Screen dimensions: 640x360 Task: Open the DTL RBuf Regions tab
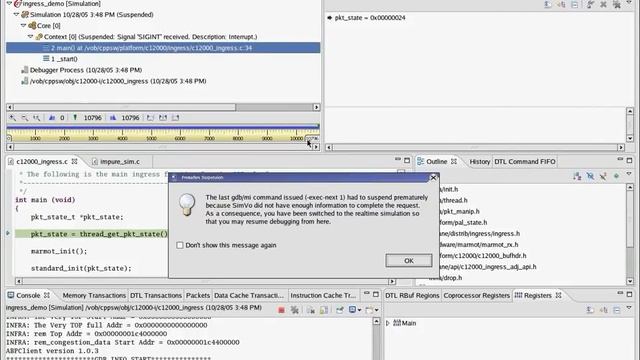click(x=412, y=296)
